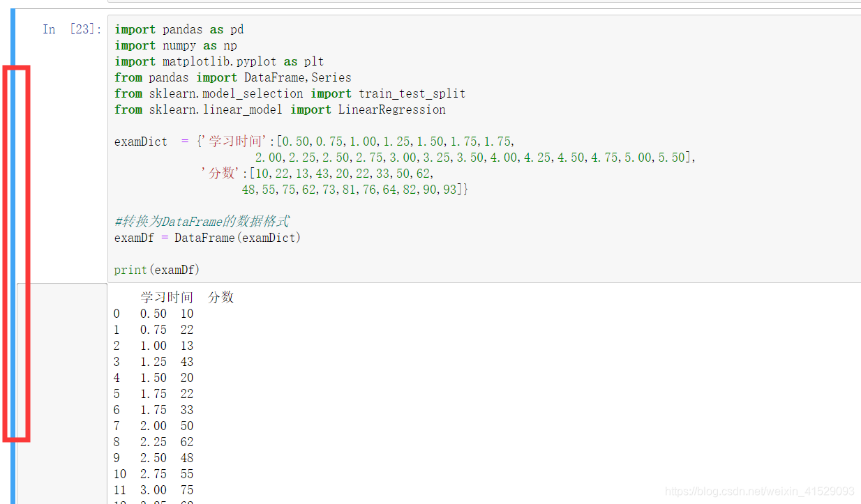Screen dimensions: 861x504
Task: Place cursor on 'import matplotlib.pyplot as plt' line
Action: pos(219,61)
